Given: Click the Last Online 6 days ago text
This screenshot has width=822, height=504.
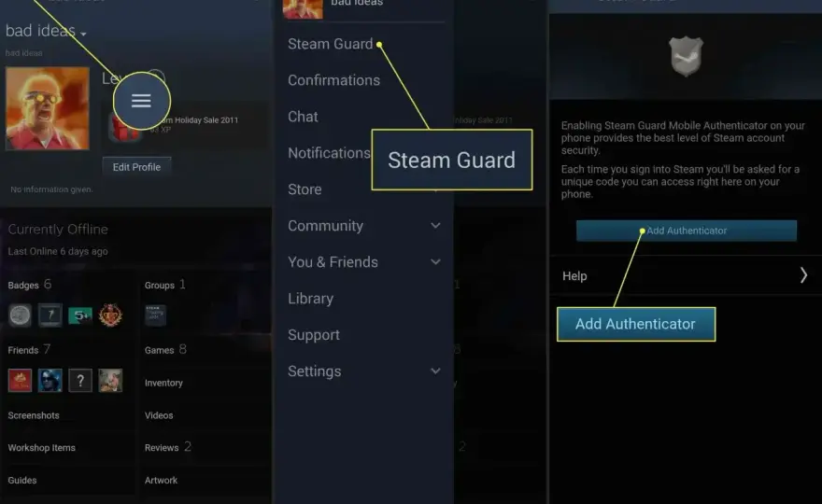Looking at the screenshot, I should click(58, 251).
